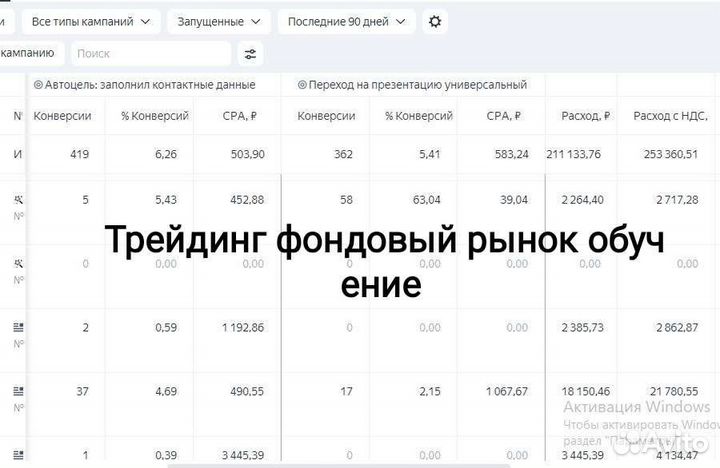This screenshot has width=720, height=468.
Task: Click the expense value '18 150,46'
Action: tap(585, 391)
